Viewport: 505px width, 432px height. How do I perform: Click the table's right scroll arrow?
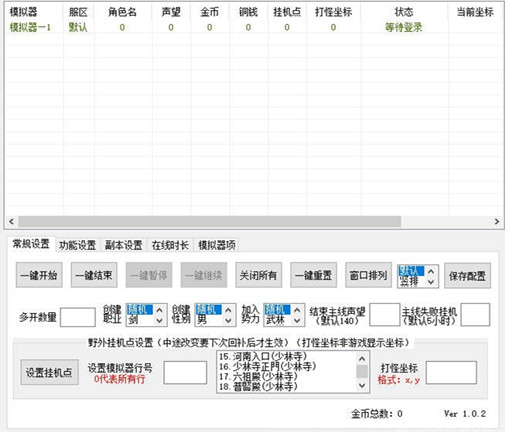(x=497, y=221)
